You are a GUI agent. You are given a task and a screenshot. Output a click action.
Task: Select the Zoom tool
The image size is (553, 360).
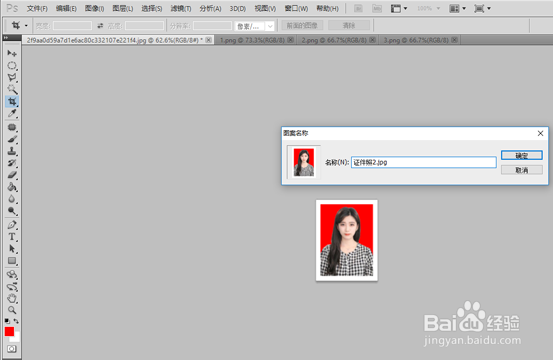coord(12,310)
